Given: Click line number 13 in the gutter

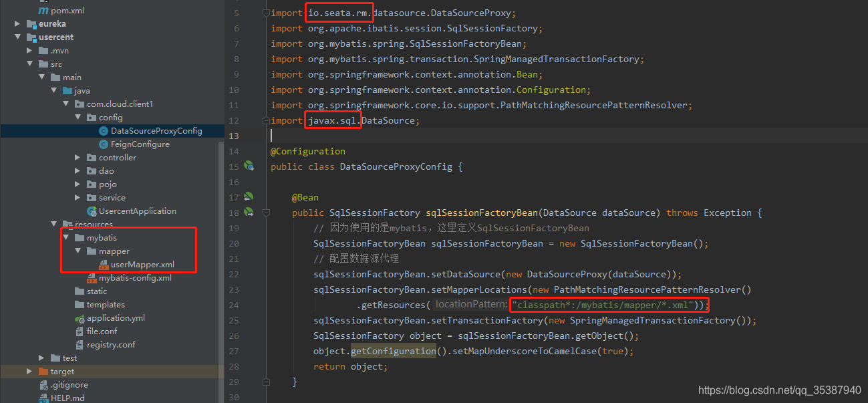Looking at the screenshot, I should coord(233,136).
